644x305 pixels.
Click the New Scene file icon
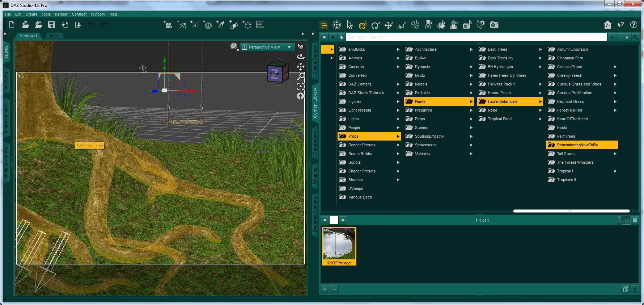tap(12, 25)
